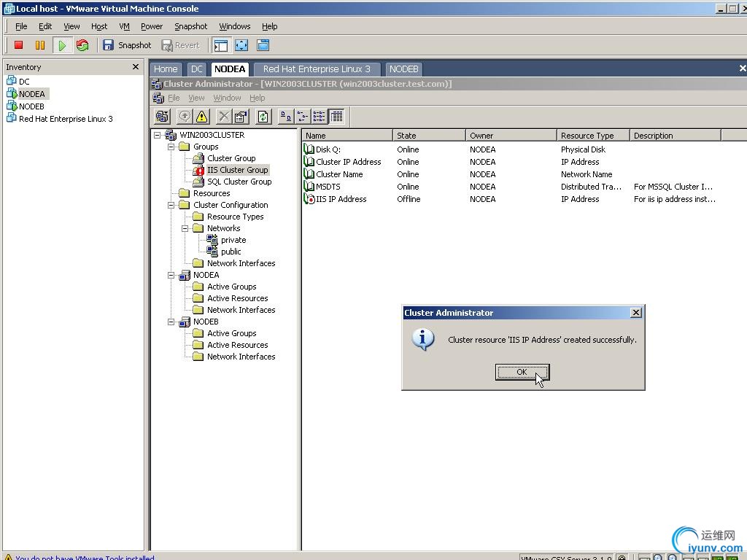Open the VM menu

pos(124,26)
